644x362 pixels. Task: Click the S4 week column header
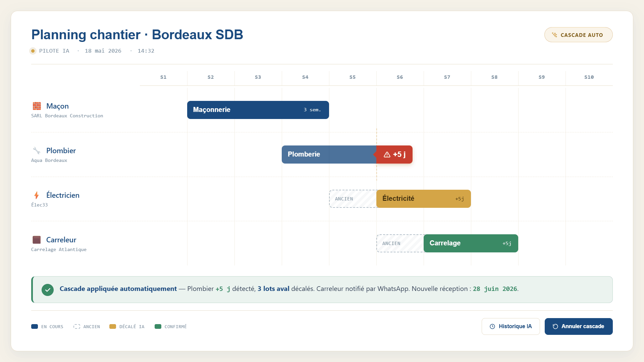click(x=305, y=77)
